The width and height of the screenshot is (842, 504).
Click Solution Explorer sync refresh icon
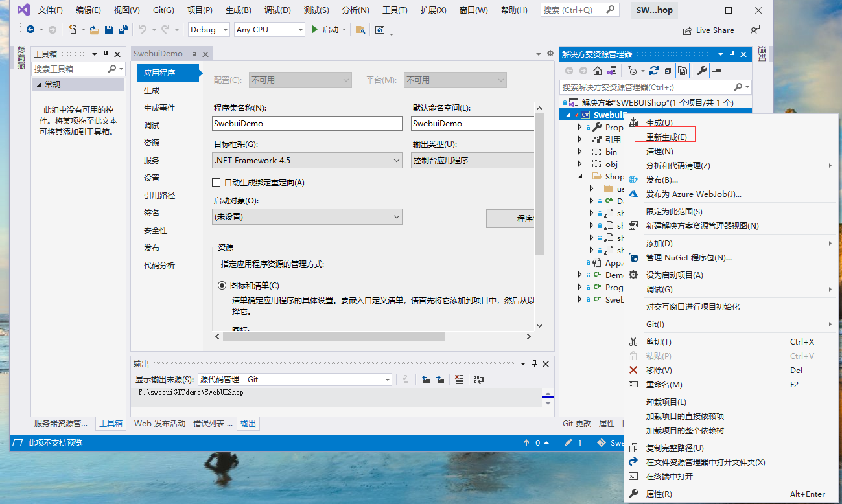[654, 71]
